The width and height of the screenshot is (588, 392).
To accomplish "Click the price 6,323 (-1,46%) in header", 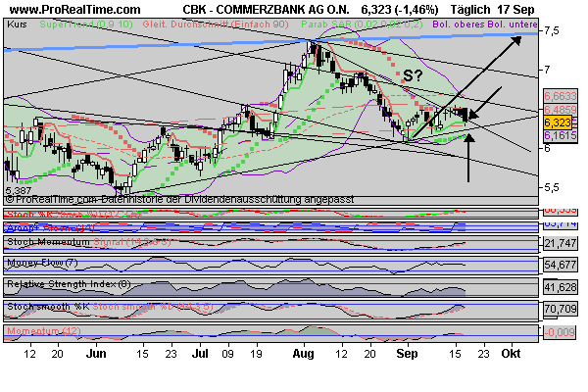I will (400, 10).
